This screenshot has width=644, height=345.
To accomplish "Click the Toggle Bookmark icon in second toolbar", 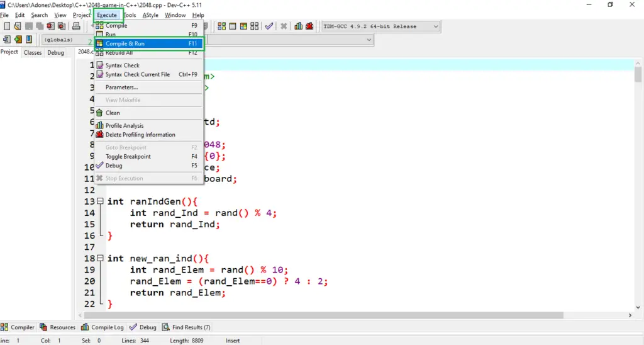I will [x=29, y=40].
